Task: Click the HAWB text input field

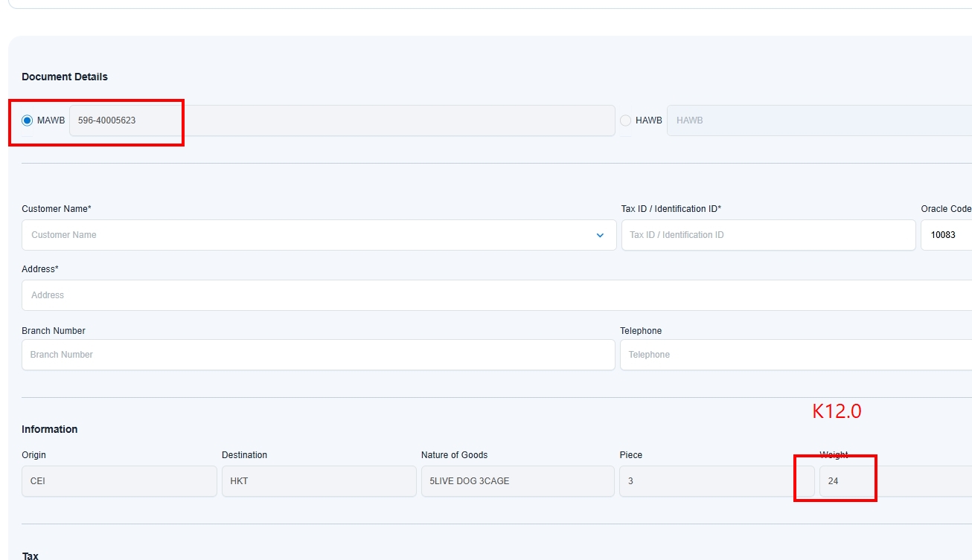Action: click(x=819, y=120)
